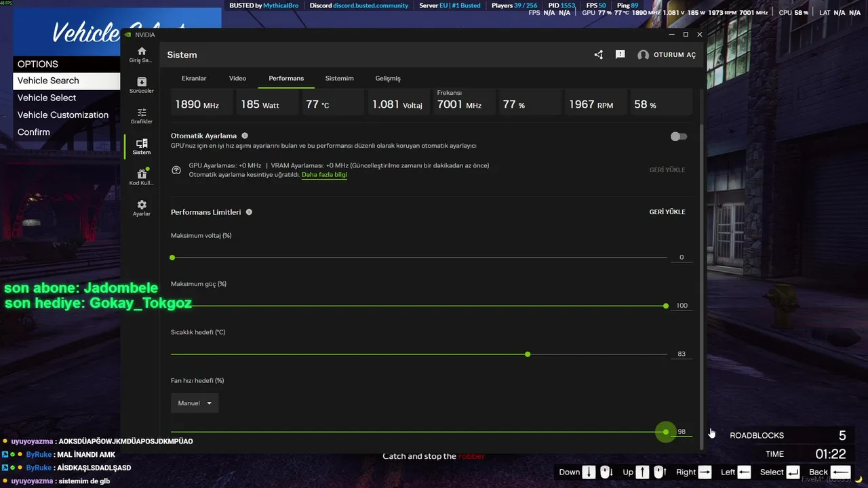Viewport: 868px width, 488px height.
Task: Click the Sıcaklık hedefi slider handle
Action: coord(528,354)
